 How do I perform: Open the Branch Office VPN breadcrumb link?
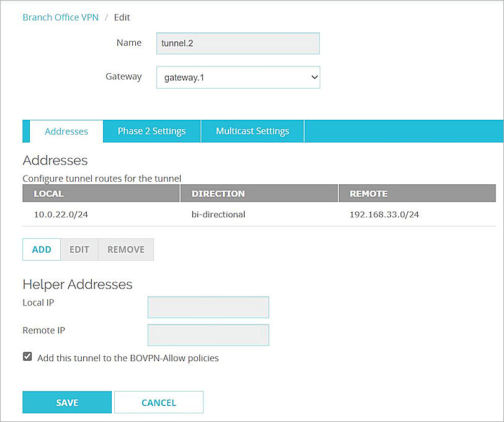coord(60,17)
